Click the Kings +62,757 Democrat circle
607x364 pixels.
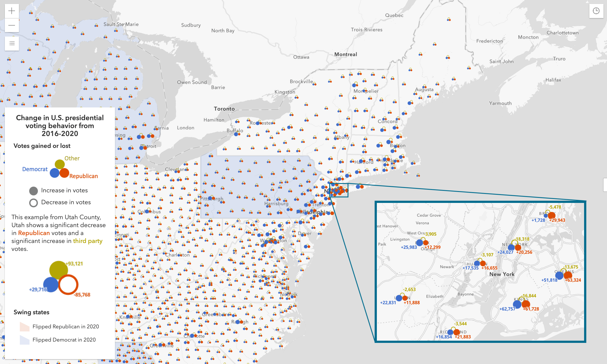click(x=517, y=304)
